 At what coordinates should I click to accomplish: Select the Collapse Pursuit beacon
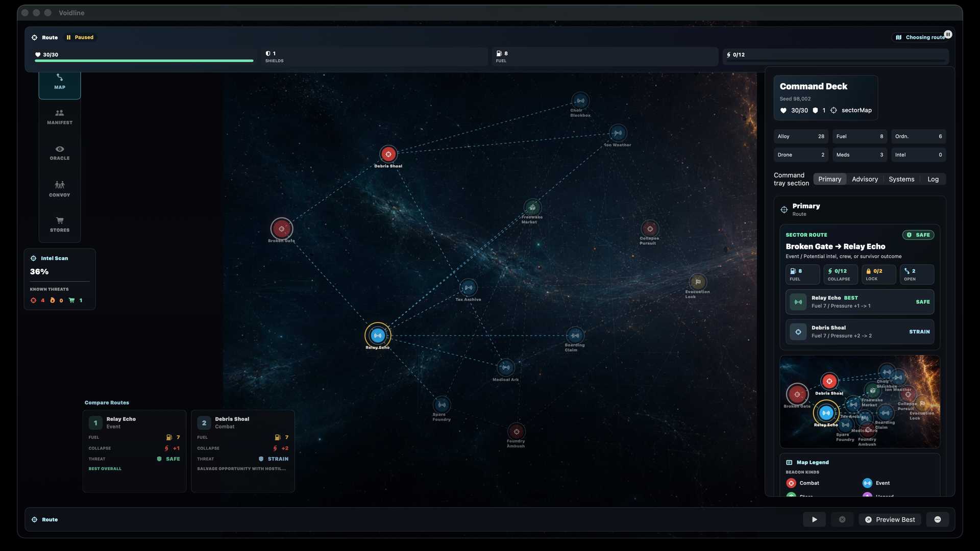(650, 229)
